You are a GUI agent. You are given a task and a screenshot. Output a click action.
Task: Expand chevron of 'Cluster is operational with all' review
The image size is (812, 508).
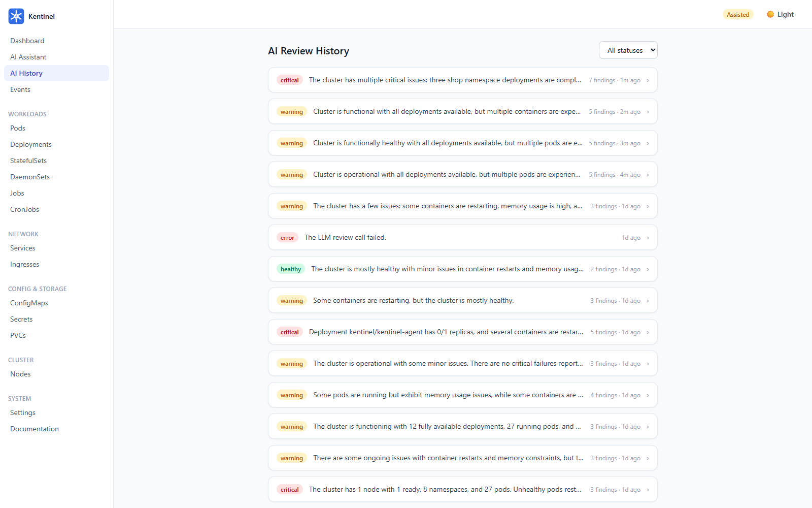tap(648, 175)
